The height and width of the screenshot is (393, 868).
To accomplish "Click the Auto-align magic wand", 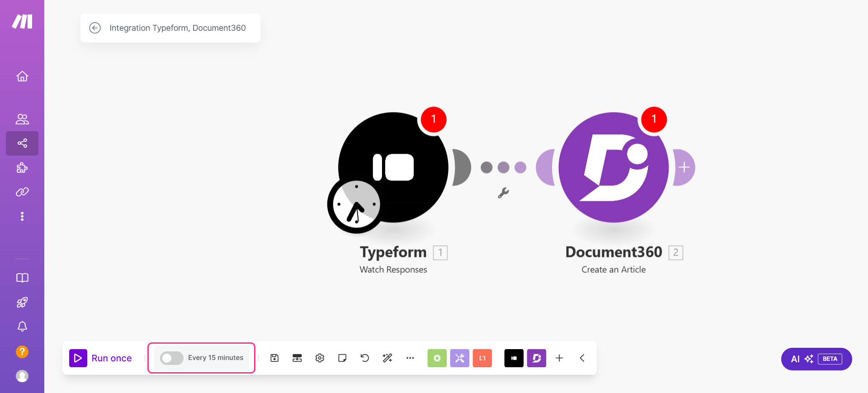I will tap(387, 358).
